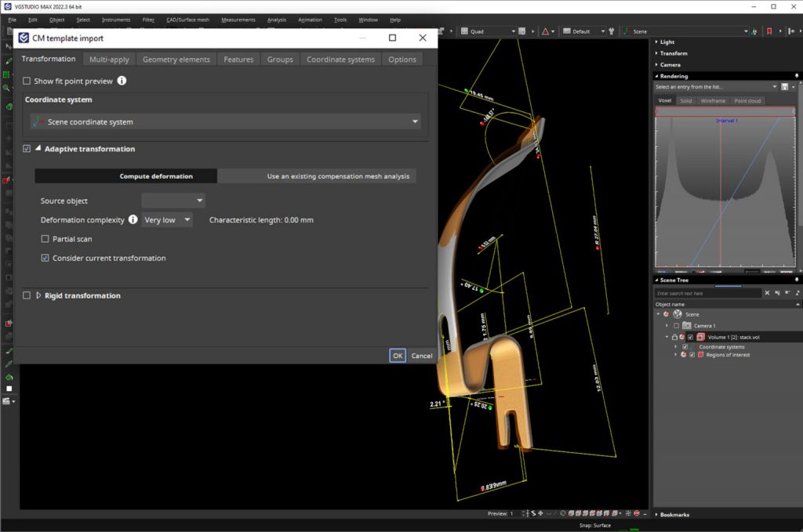This screenshot has height=532, width=803.
Task: Open the Scene coordinate system dropdown
Action: [225, 121]
